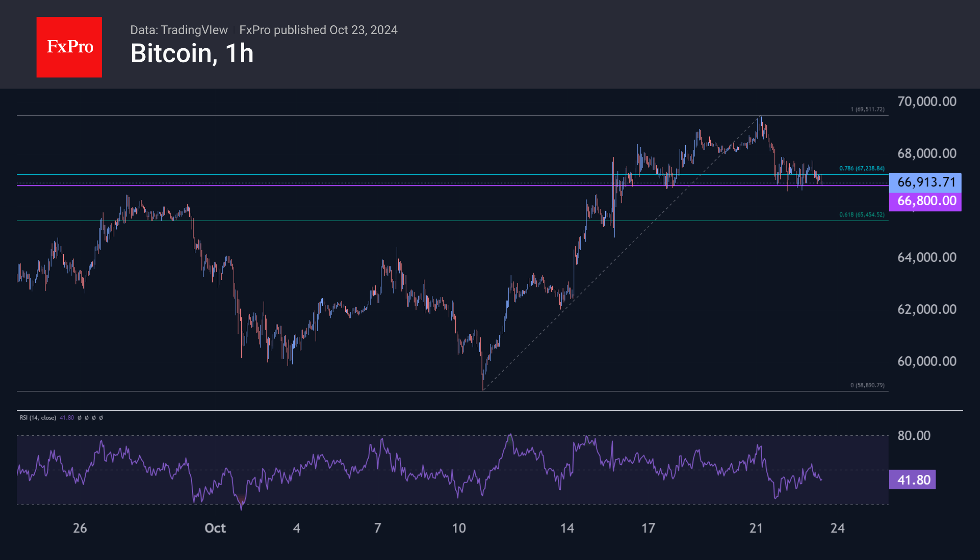980x560 pixels.
Task: Click the purple 66,800.00 price level tag
Action: tap(925, 201)
